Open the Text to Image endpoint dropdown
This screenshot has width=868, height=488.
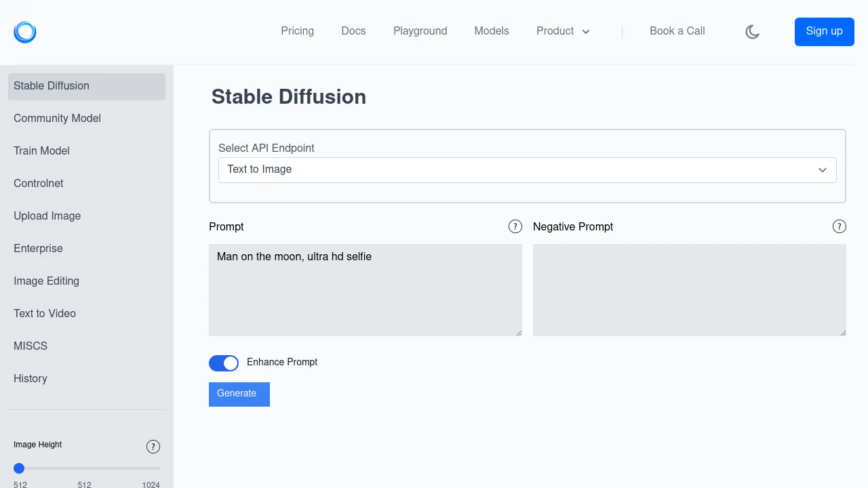(528, 170)
